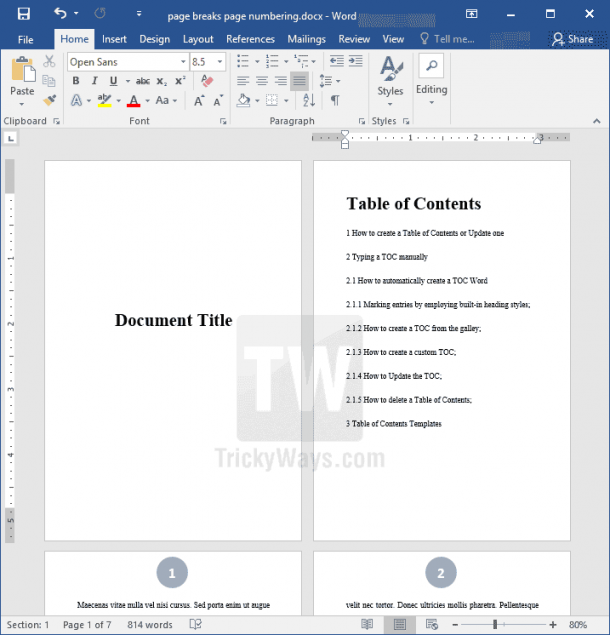Viewport: 610px width, 635px height.
Task: Switch to the Insert ribbon tab
Action: coord(114,39)
